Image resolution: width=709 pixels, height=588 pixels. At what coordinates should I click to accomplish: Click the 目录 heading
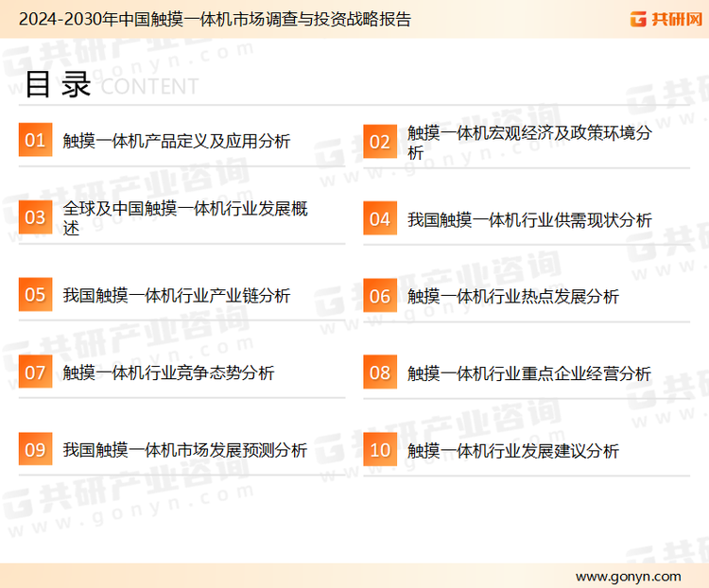pyautogui.click(x=58, y=84)
